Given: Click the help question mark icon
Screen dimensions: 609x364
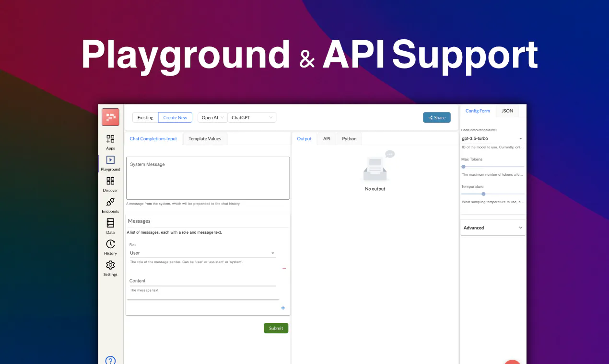Looking at the screenshot, I should (110, 360).
